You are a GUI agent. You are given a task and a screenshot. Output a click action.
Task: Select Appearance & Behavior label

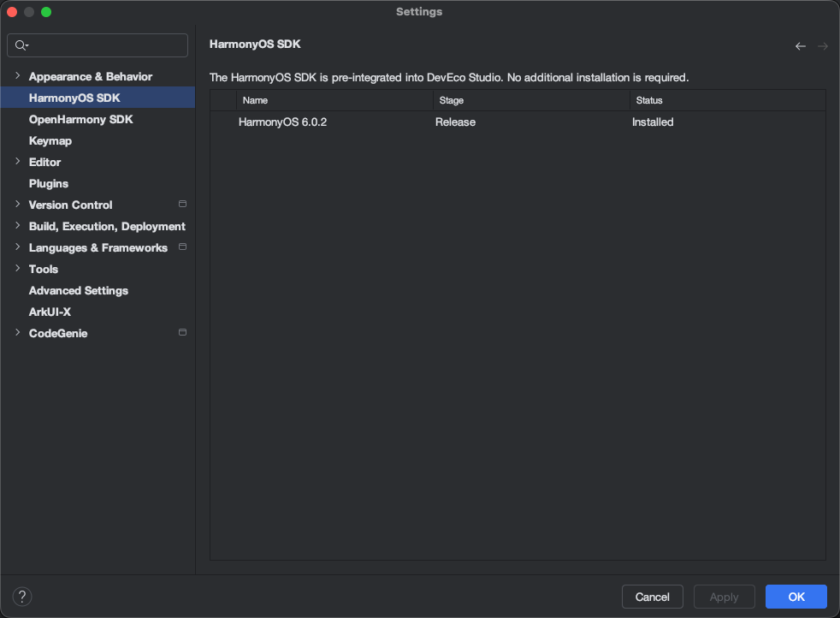point(91,77)
